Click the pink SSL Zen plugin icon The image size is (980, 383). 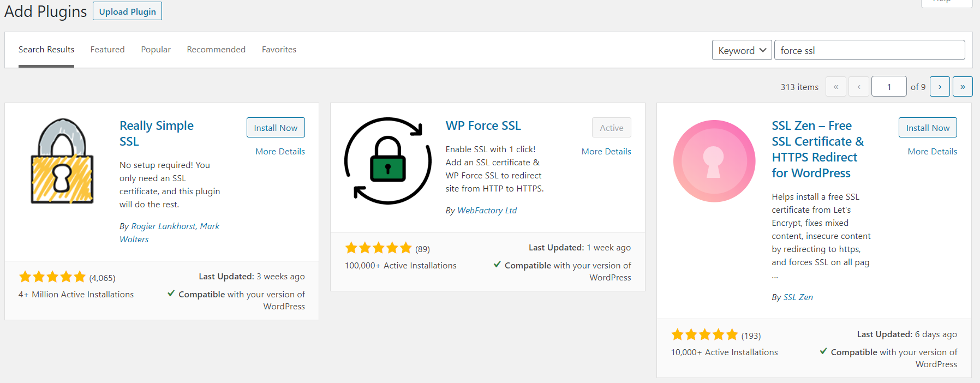(x=714, y=161)
